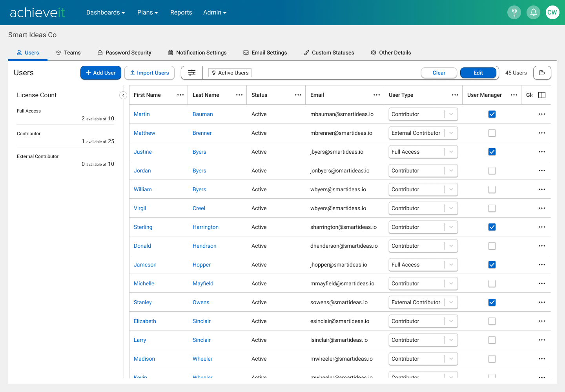Open User Manager column options dots
This screenshot has width=565, height=392.
click(514, 95)
